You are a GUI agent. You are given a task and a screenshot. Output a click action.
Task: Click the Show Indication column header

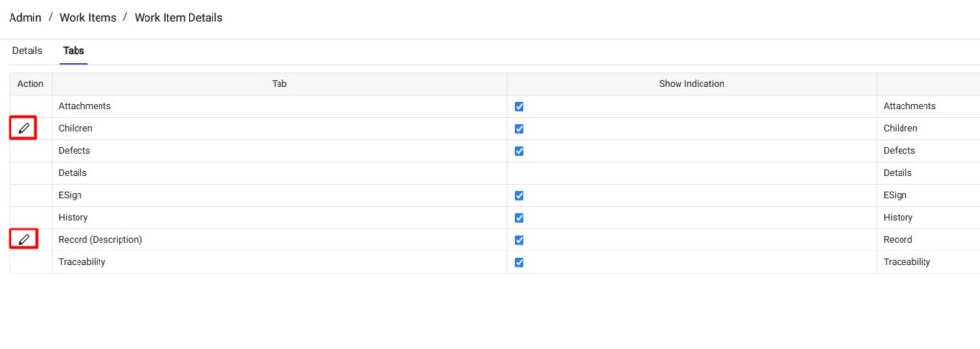[x=691, y=83]
